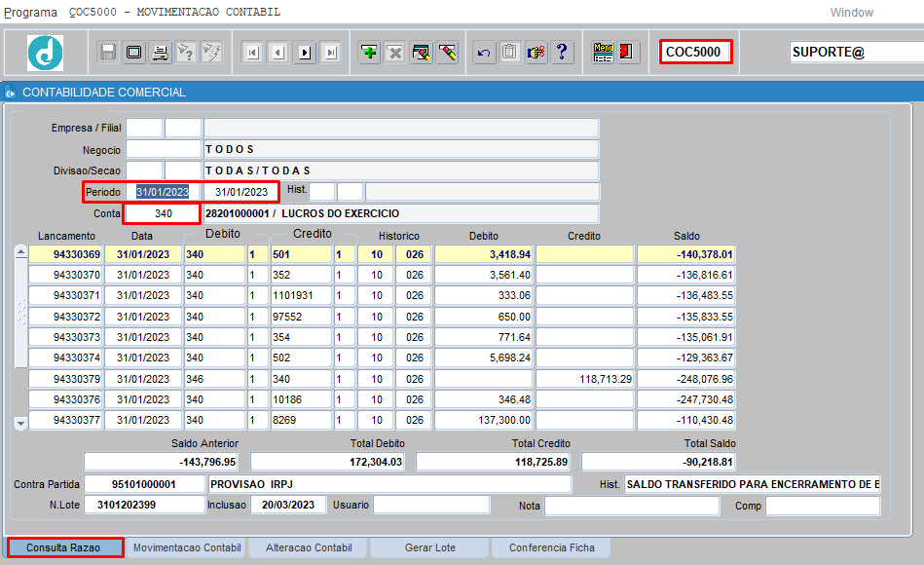Click the Conta field showing 340
This screenshot has width=924, height=565.
(x=164, y=213)
